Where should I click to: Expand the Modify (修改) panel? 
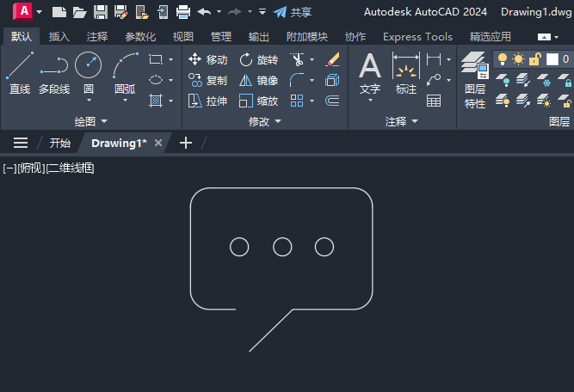(265, 121)
